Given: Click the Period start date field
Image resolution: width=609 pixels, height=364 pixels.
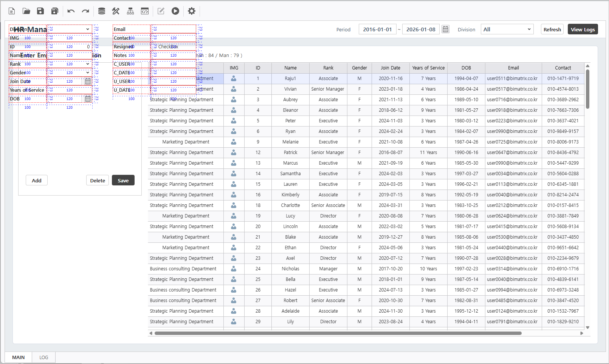Looking at the screenshot, I should (x=377, y=29).
